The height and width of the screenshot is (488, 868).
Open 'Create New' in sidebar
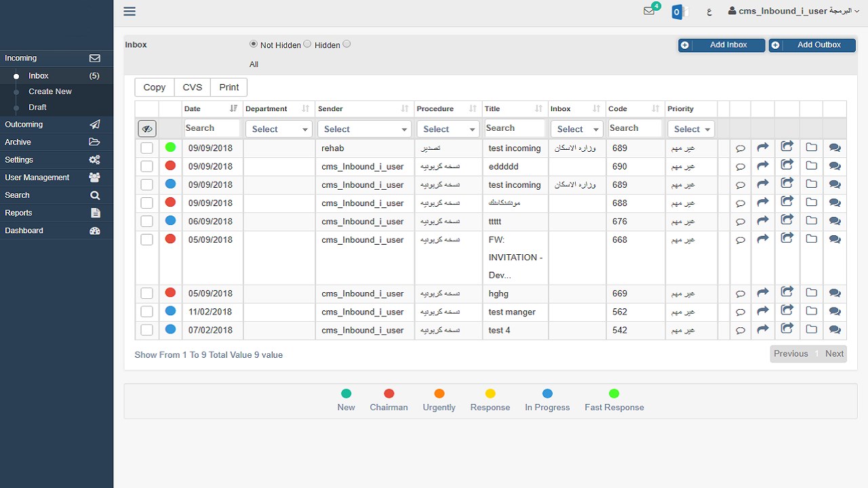50,91
